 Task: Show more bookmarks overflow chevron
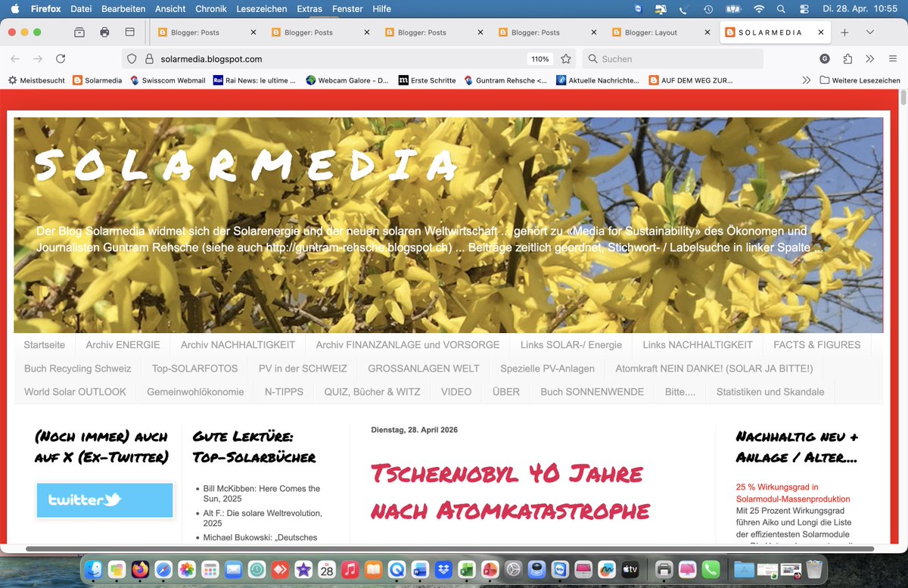[807, 80]
